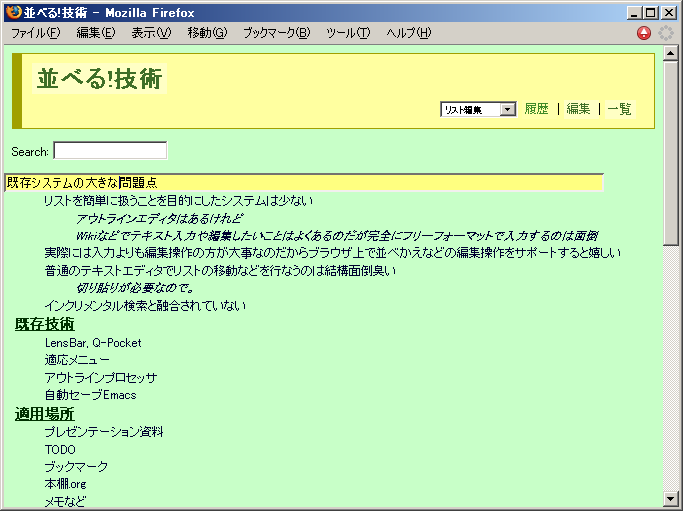Click the vertical scrollbar thumb
The height and width of the screenshot is (511, 683).
tap(670, 153)
